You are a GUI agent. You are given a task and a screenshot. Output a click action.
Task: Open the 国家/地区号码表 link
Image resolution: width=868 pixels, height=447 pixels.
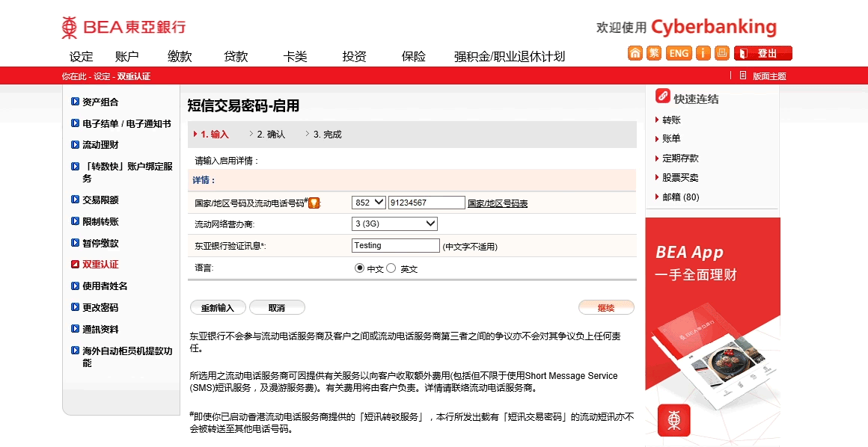click(x=498, y=203)
